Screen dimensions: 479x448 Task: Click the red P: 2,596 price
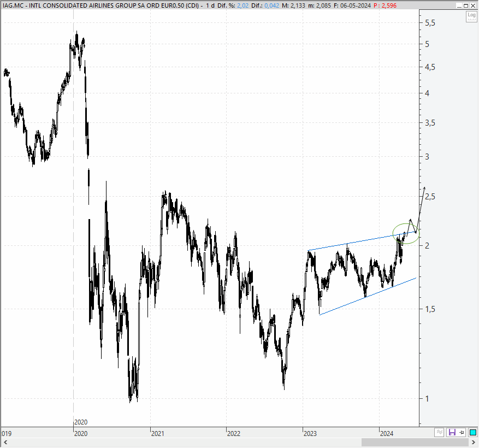click(385, 5)
